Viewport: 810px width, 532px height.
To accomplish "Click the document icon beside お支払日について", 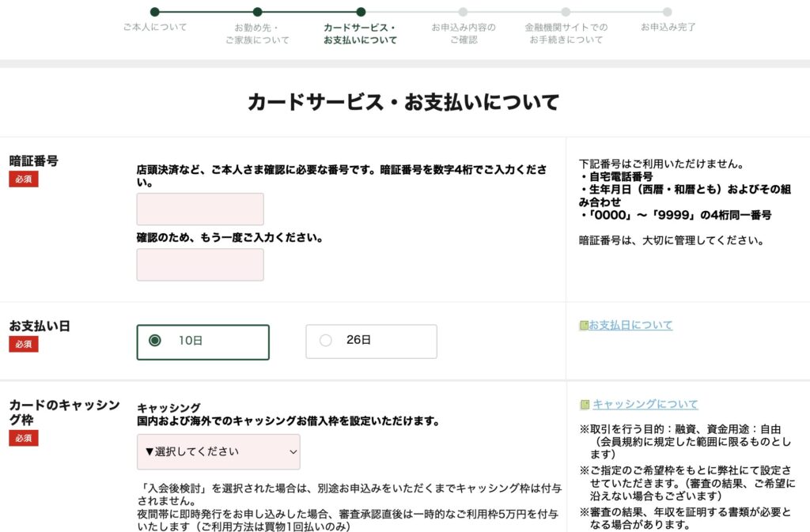I will pyautogui.click(x=584, y=325).
